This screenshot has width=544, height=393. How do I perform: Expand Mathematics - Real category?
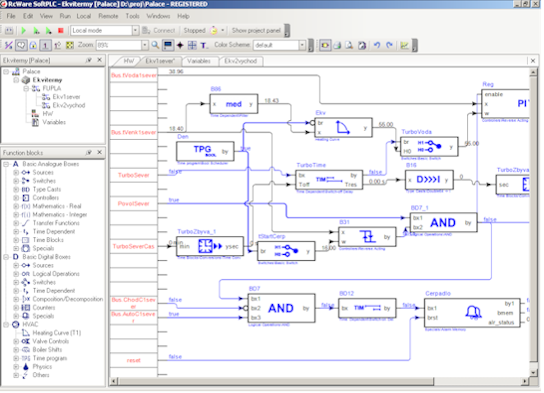tap(16, 206)
